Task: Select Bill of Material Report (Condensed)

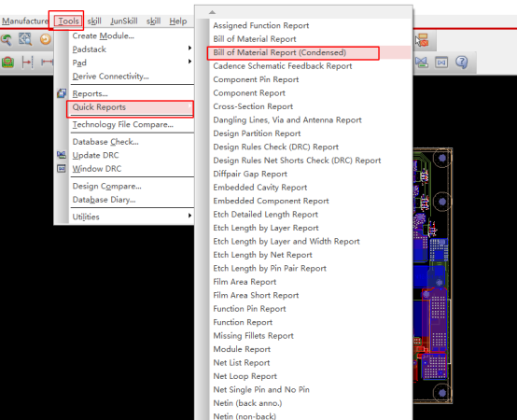Action: pyautogui.click(x=280, y=53)
